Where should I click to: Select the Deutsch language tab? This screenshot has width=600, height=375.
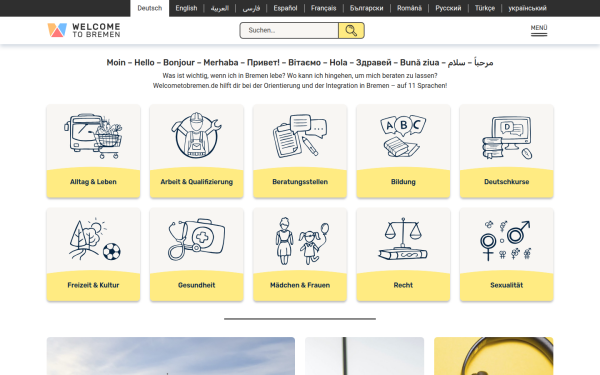pos(150,8)
